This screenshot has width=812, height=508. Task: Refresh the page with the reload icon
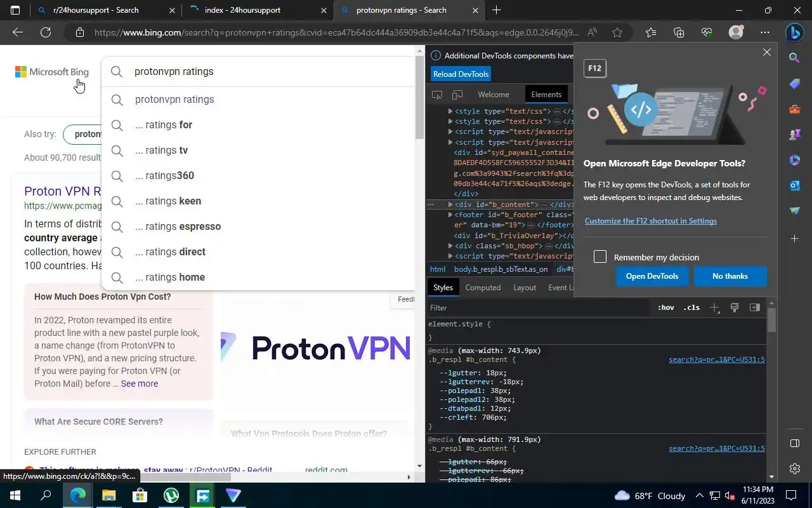tap(46, 32)
